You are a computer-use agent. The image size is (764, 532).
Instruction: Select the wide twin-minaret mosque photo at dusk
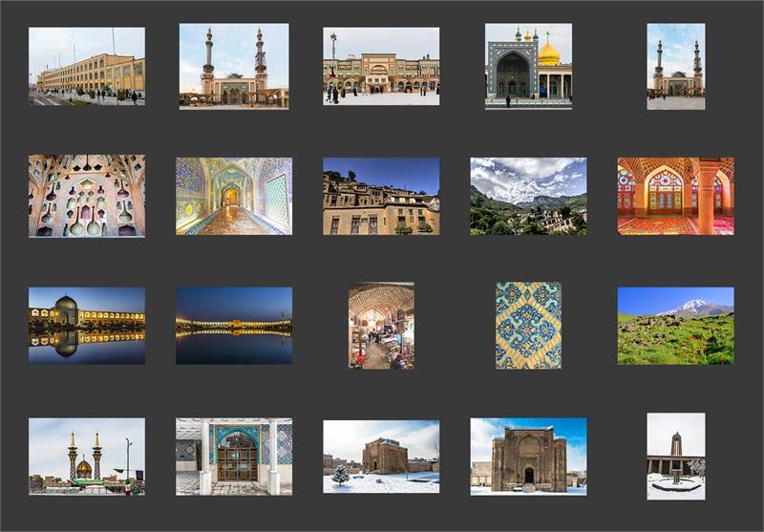click(x=234, y=66)
